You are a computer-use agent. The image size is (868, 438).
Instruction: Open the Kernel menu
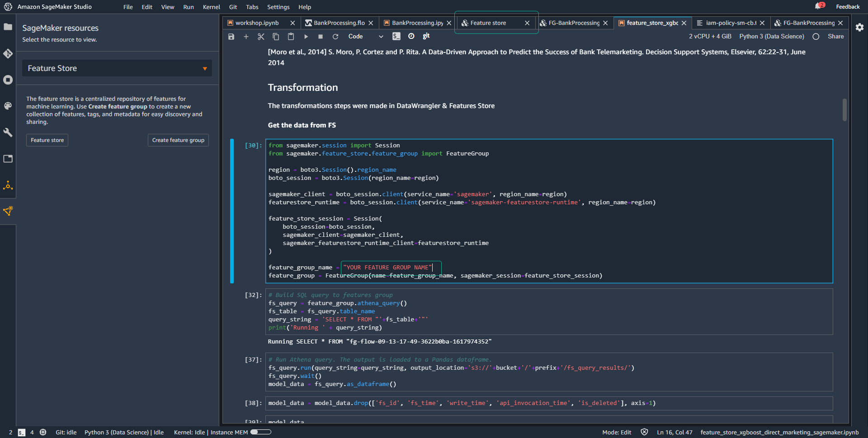pyautogui.click(x=212, y=7)
